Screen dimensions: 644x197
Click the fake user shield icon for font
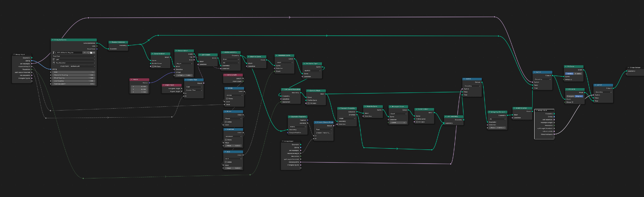tap(88, 52)
